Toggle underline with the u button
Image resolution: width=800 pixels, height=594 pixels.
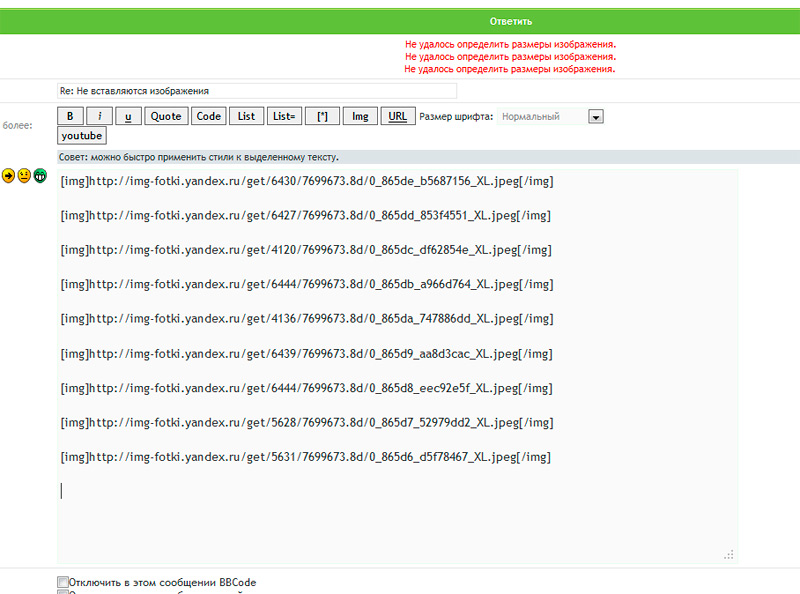pos(129,116)
